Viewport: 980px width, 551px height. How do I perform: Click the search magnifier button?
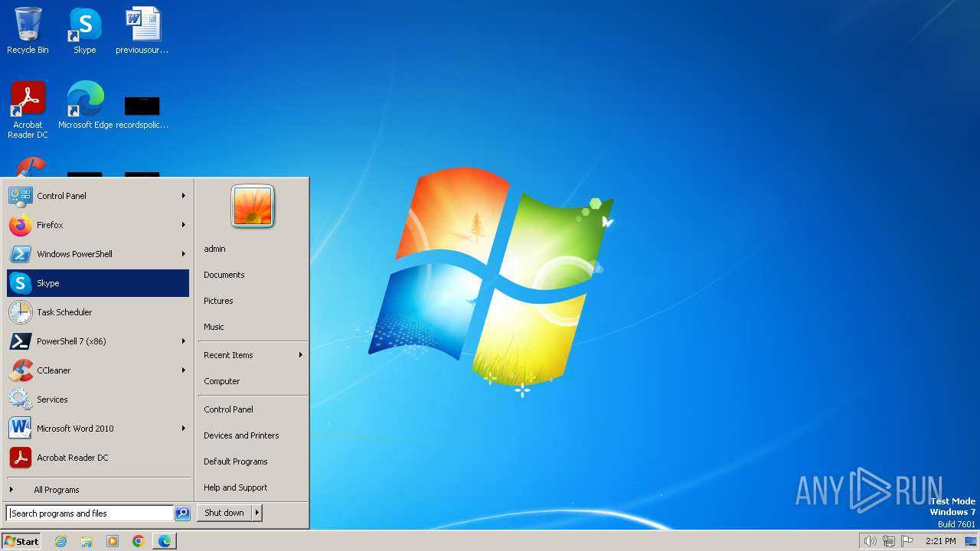pos(182,514)
